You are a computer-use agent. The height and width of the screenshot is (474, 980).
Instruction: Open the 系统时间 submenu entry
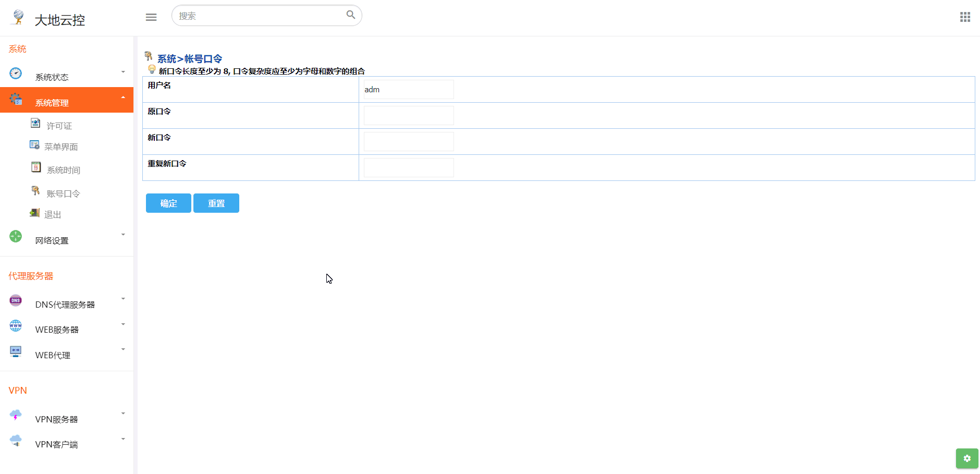coord(64,170)
